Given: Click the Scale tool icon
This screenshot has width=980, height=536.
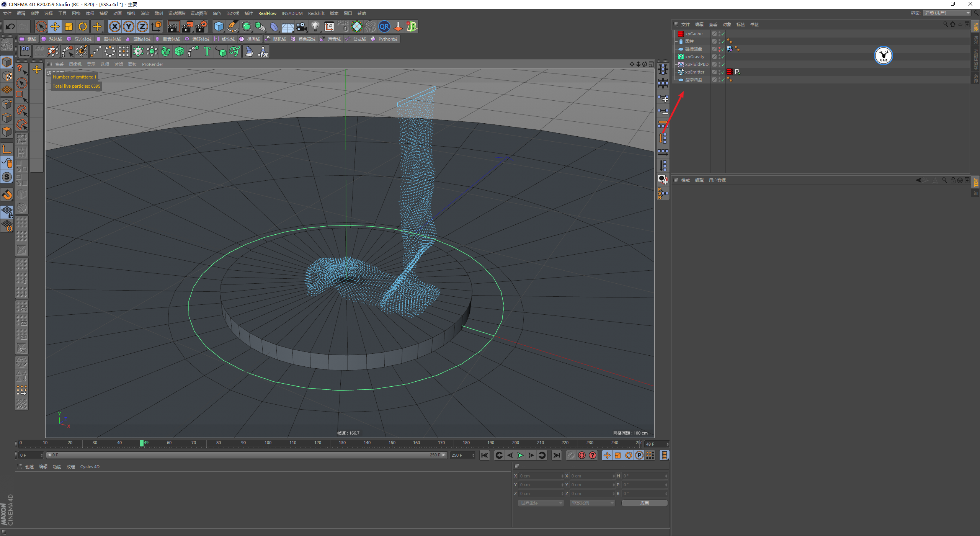Looking at the screenshot, I should click(69, 26).
